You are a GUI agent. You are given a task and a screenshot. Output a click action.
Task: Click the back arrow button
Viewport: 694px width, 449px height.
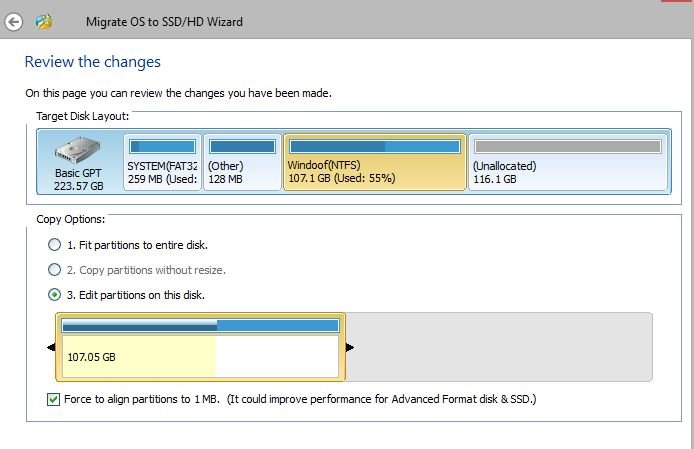(x=13, y=22)
